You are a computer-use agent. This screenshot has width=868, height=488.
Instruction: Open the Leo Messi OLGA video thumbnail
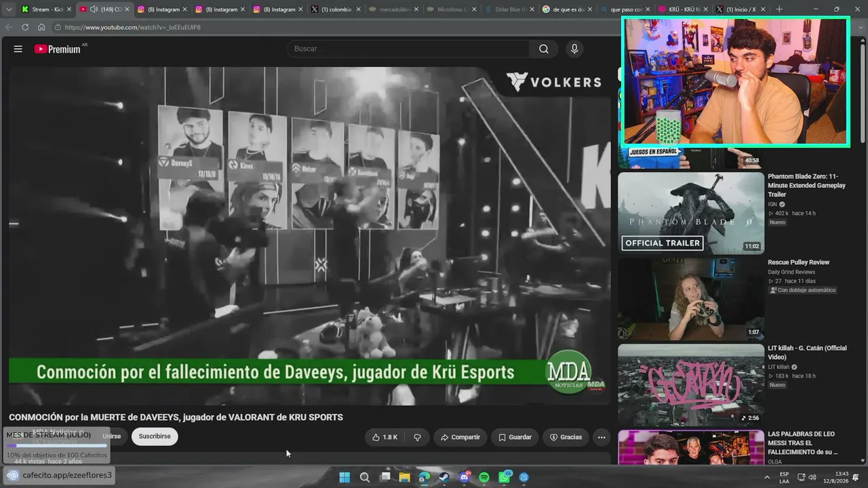click(x=691, y=447)
